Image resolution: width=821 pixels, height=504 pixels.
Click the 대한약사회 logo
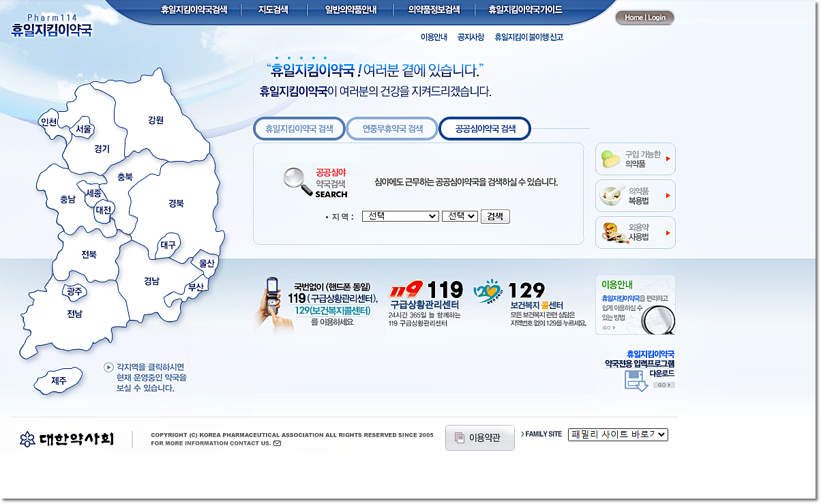point(67,439)
